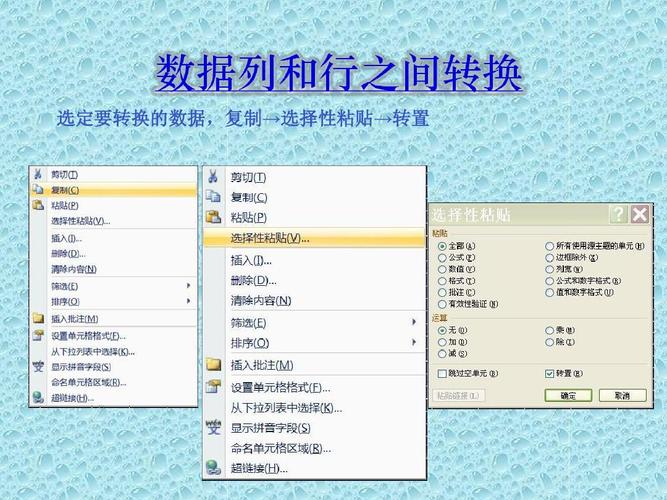Click the 超链接 globe icon in large middle menu
The image size is (667, 500).
[214, 468]
